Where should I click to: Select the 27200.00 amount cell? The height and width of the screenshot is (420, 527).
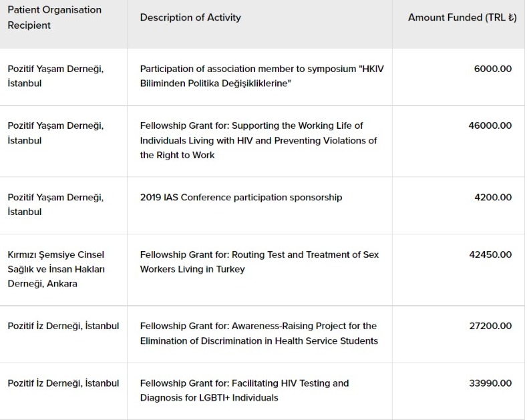point(490,326)
